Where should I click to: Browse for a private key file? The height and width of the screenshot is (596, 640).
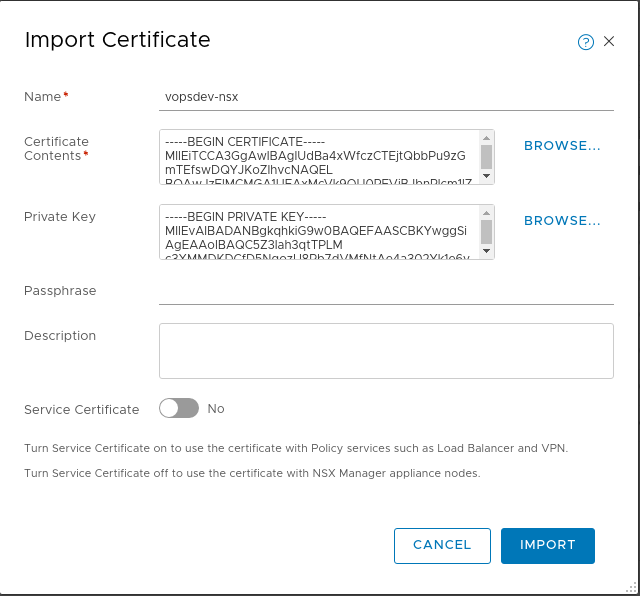coord(562,221)
